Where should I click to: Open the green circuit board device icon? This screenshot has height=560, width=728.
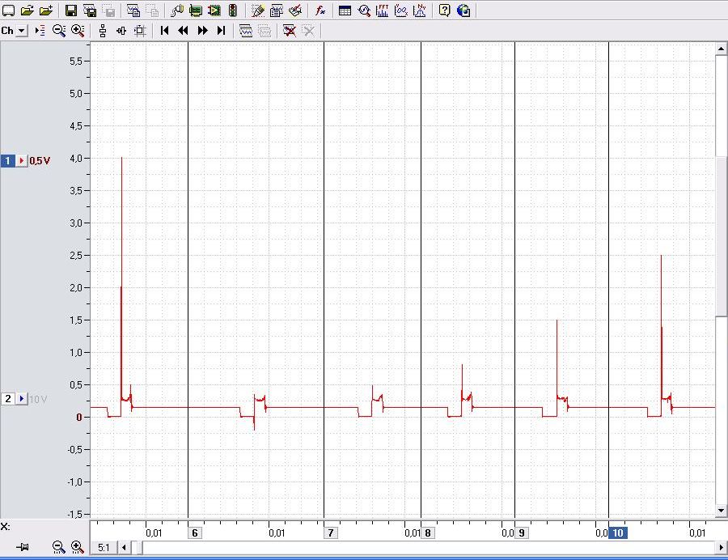point(196,11)
